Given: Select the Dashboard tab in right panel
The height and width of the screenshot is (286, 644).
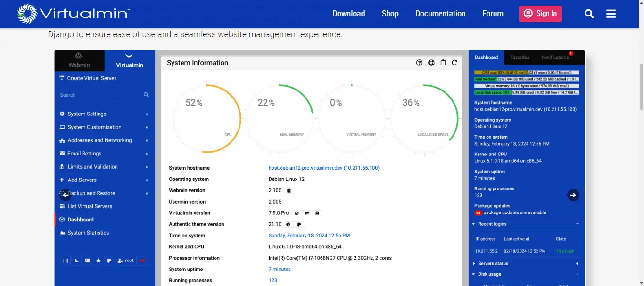Looking at the screenshot, I should click(x=486, y=57).
